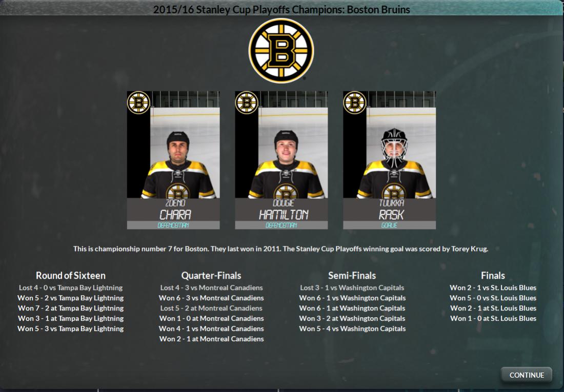Click the Round of Sixteen heading
The width and height of the screenshot is (564, 392).
pos(71,276)
